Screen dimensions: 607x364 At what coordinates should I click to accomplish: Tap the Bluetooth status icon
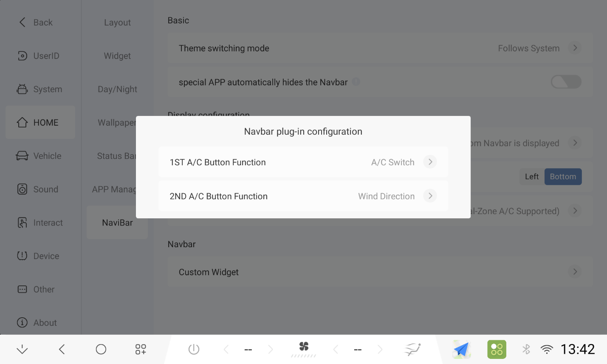pos(526,349)
